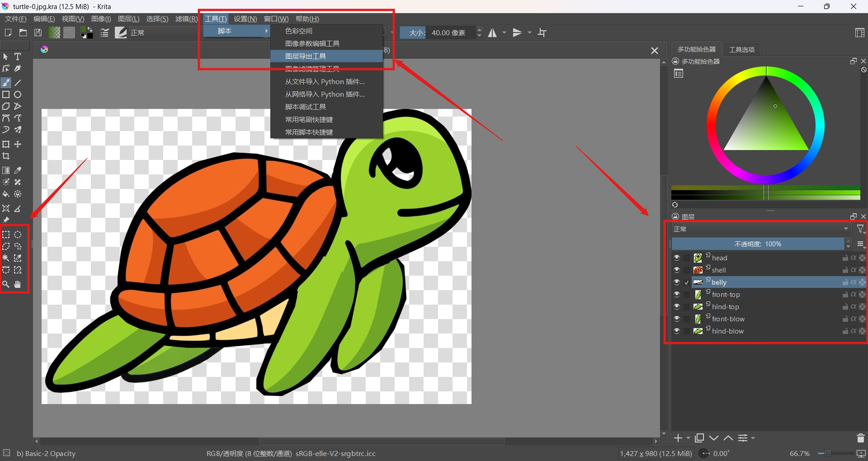
Task: Select the Elliptical Selection tool
Action: coord(18,235)
